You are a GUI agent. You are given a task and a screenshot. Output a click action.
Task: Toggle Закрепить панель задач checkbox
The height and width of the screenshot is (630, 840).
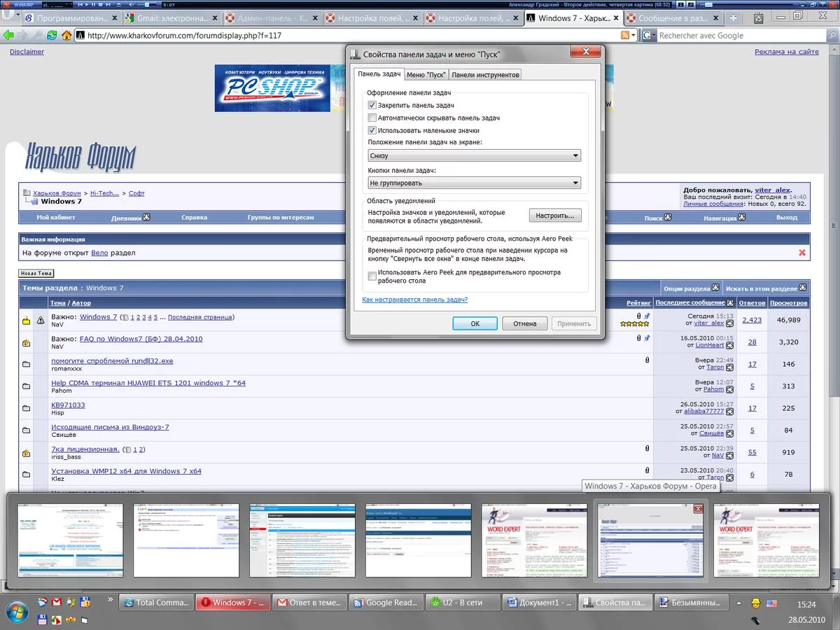click(372, 105)
